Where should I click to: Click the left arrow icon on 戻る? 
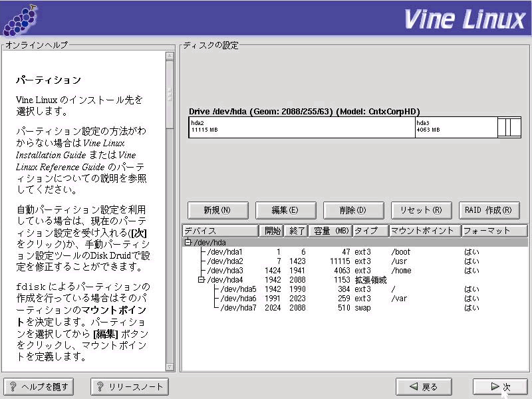click(x=414, y=386)
